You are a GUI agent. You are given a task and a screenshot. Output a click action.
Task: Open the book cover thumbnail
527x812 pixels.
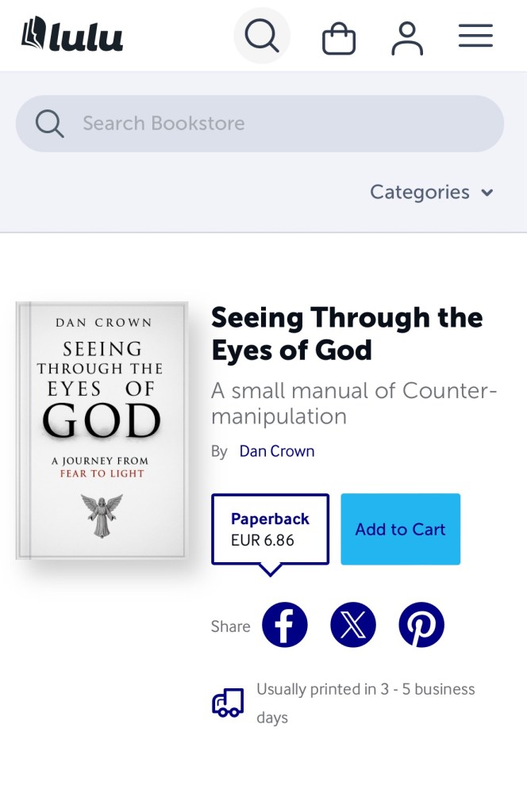click(x=102, y=431)
